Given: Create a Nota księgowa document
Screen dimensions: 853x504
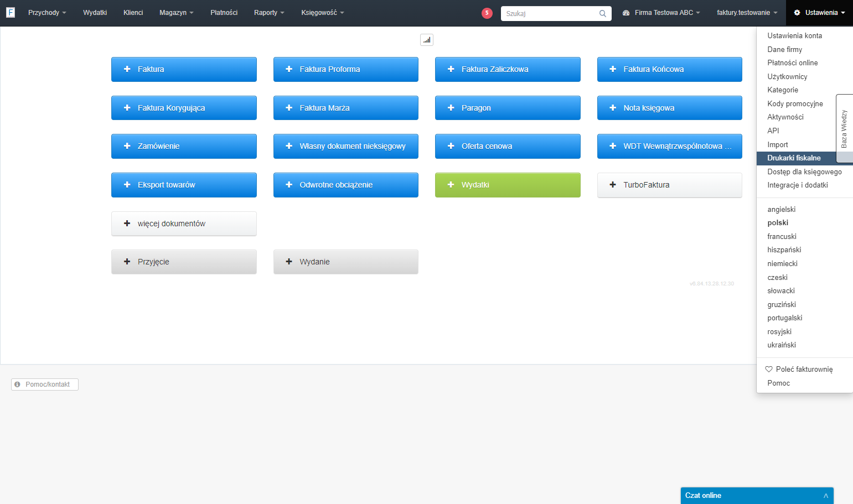Looking at the screenshot, I should 670,108.
